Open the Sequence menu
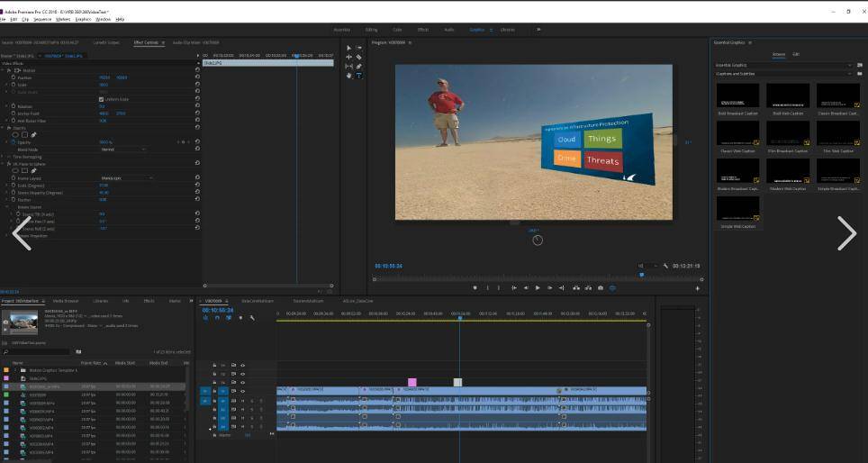The width and height of the screenshot is (868, 463). [42, 19]
